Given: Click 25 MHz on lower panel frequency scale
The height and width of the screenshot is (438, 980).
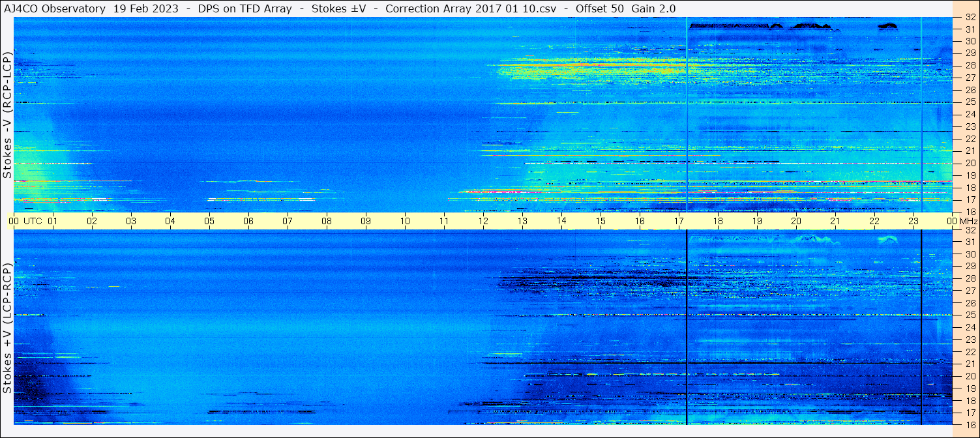Looking at the screenshot, I should 970,315.
